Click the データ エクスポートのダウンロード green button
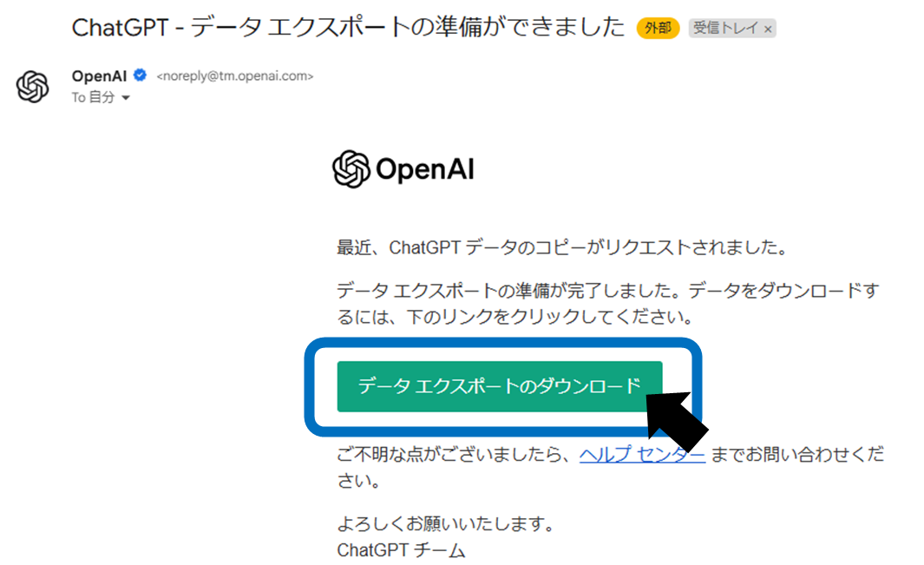The height and width of the screenshot is (565, 924). (x=499, y=386)
